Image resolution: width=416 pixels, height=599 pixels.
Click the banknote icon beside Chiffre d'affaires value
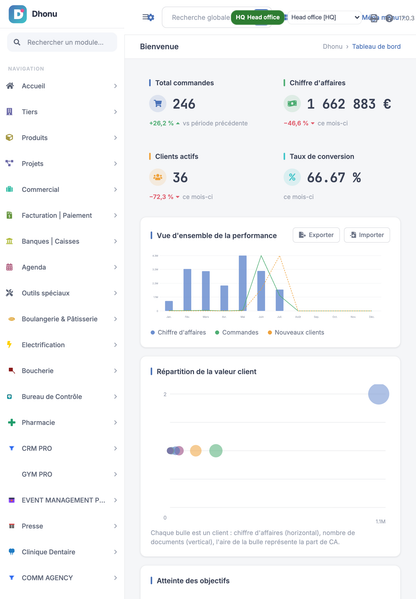click(292, 104)
